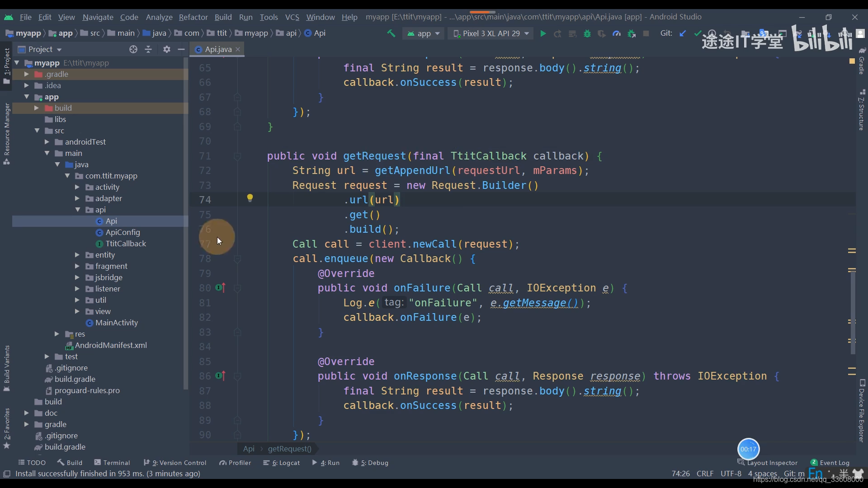The height and width of the screenshot is (488, 868).
Task: Expand the fragment folder in file tree
Action: pyautogui.click(x=77, y=266)
